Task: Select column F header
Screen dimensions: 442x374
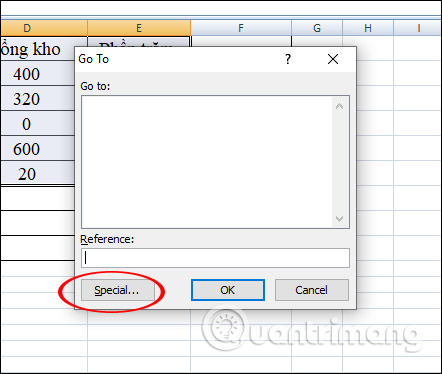Action: click(x=241, y=28)
